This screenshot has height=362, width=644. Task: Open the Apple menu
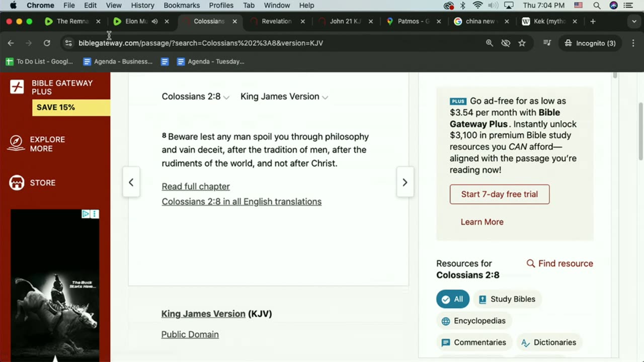(14, 6)
